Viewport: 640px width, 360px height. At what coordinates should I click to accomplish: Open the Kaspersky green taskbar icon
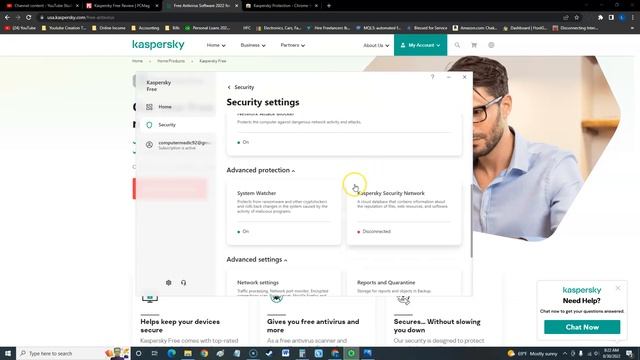pos(351,353)
